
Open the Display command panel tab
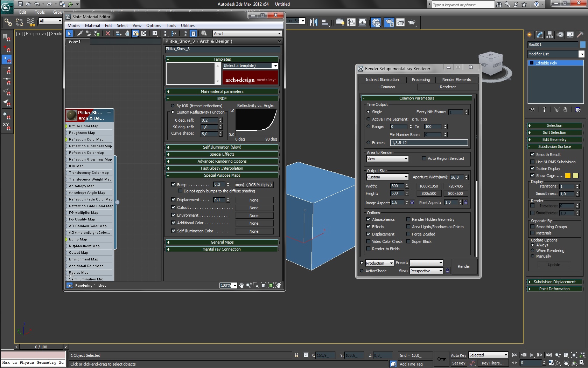click(x=570, y=35)
